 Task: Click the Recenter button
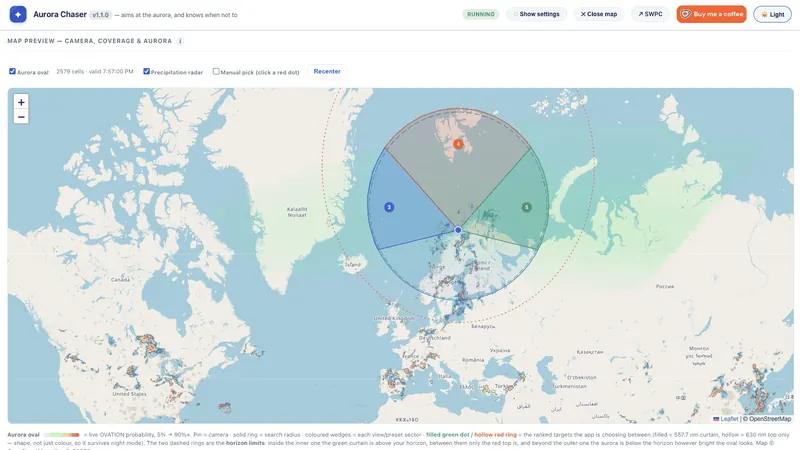point(327,71)
